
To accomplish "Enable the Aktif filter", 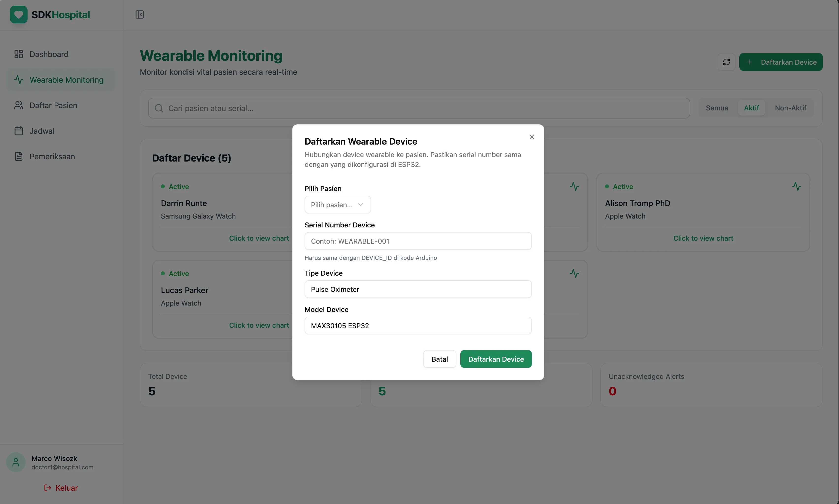I will point(751,108).
